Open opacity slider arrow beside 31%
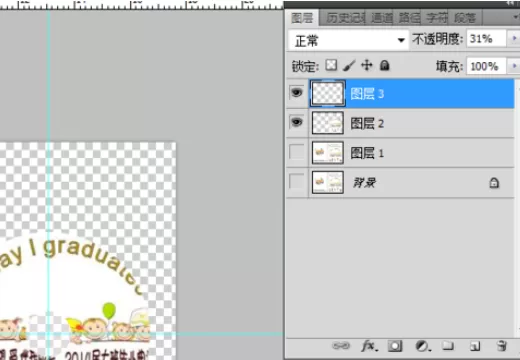This screenshot has height=360, width=520. tap(514, 38)
